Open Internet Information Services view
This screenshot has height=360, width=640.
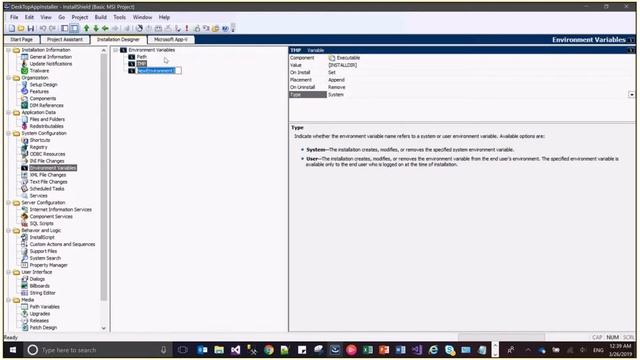click(x=60, y=209)
